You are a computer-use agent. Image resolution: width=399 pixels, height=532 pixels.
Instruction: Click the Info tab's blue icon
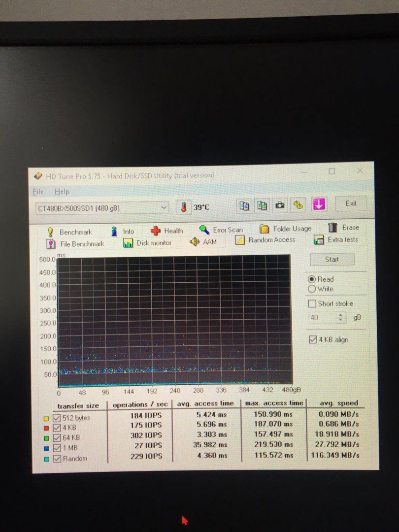(114, 232)
